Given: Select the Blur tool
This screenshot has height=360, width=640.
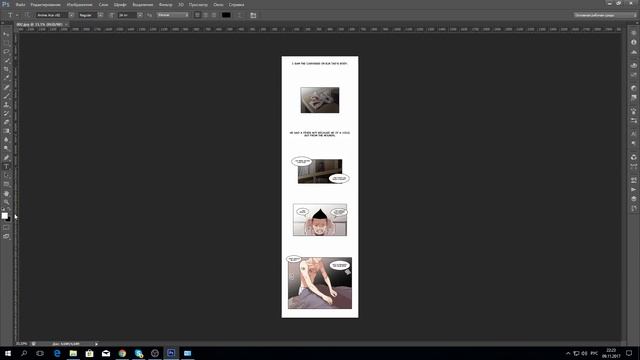Looking at the screenshot, I should coord(6,140).
